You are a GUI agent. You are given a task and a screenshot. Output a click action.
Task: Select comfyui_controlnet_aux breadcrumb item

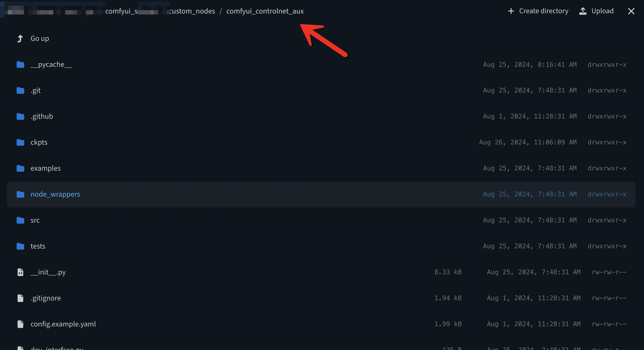(x=265, y=11)
